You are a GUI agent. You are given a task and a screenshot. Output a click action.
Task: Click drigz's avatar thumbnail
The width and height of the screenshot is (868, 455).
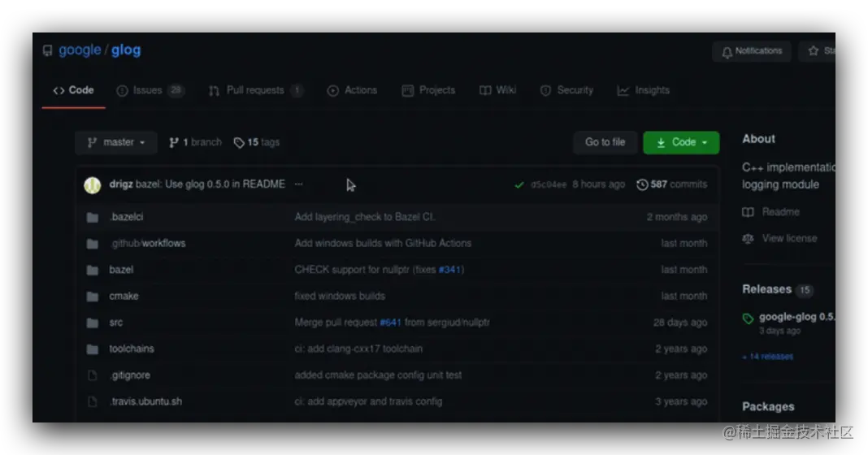93,185
